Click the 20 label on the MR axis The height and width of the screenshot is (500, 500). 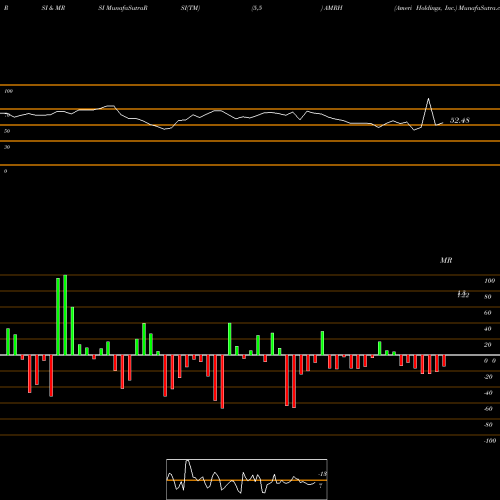(x=488, y=345)
